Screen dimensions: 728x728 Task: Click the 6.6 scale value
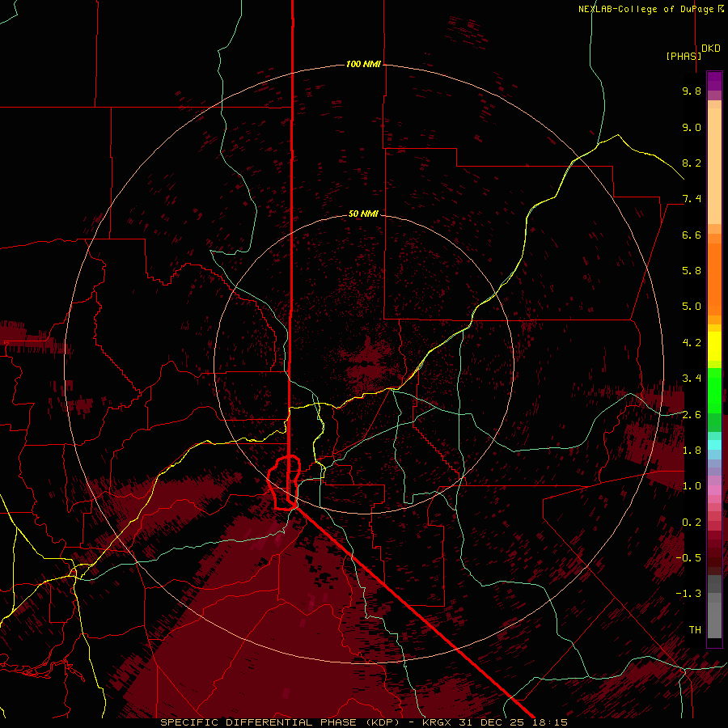(692, 235)
